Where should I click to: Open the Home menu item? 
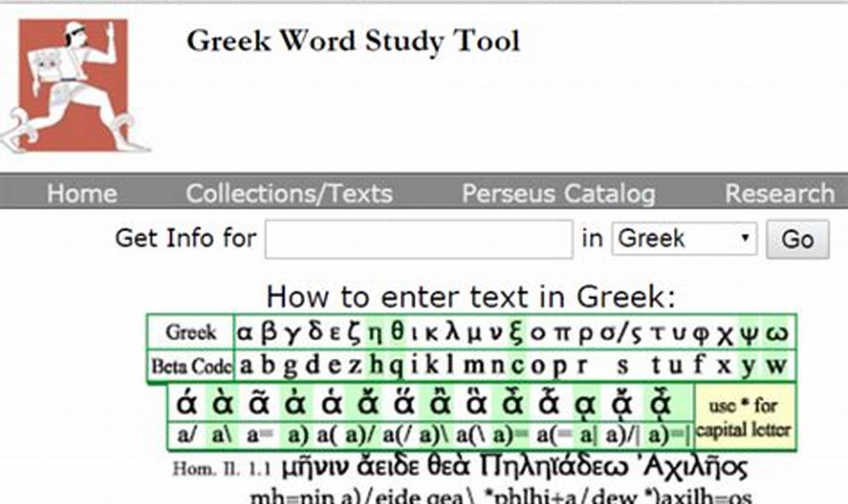tap(80, 194)
